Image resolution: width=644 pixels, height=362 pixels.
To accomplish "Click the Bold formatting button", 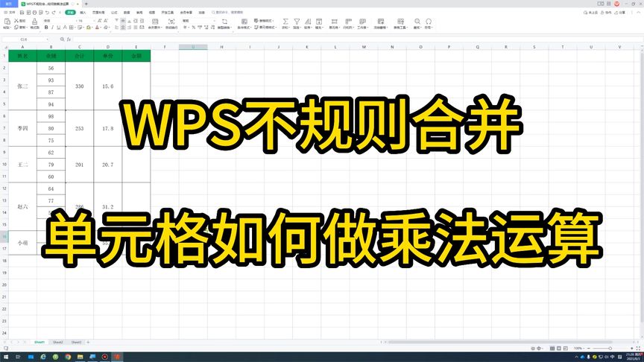I will [x=46, y=28].
